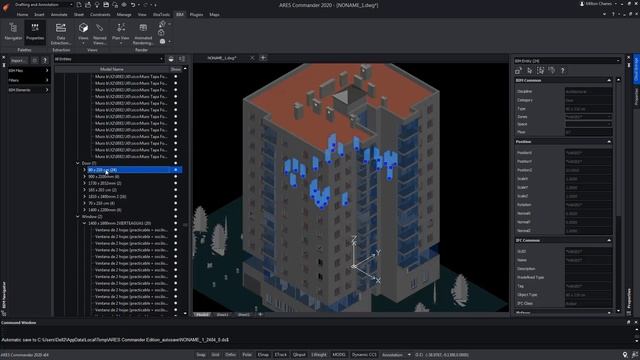This screenshot has height=360, width=640.
Task: Switch to the Sheet1 layout tab
Action: [x=222, y=315]
